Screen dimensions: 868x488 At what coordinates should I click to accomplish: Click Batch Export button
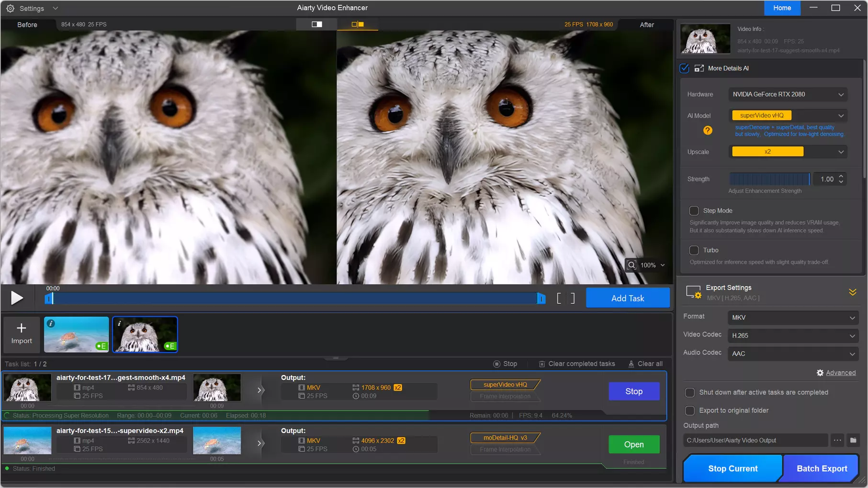coord(822,468)
